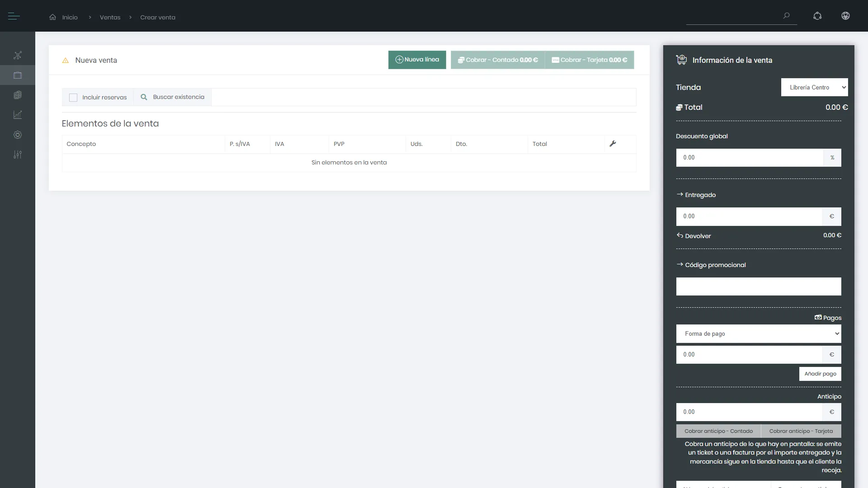Focus the Pagos amount input
This screenshot has height=488, width=868.
pos(749,355)
